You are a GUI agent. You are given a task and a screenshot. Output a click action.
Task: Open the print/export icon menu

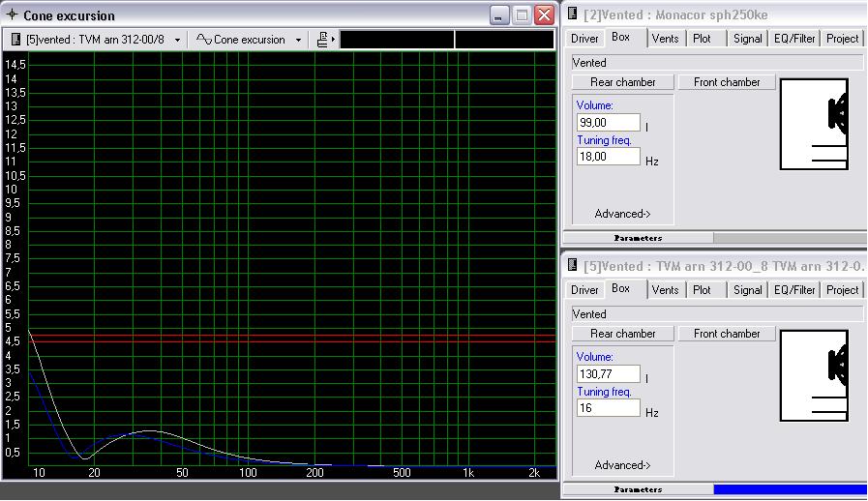click(325, 40)
